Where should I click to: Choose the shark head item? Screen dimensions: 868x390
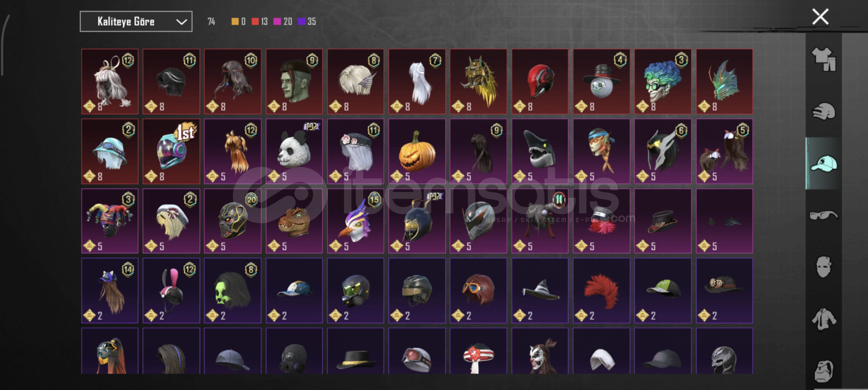point(540,151)
